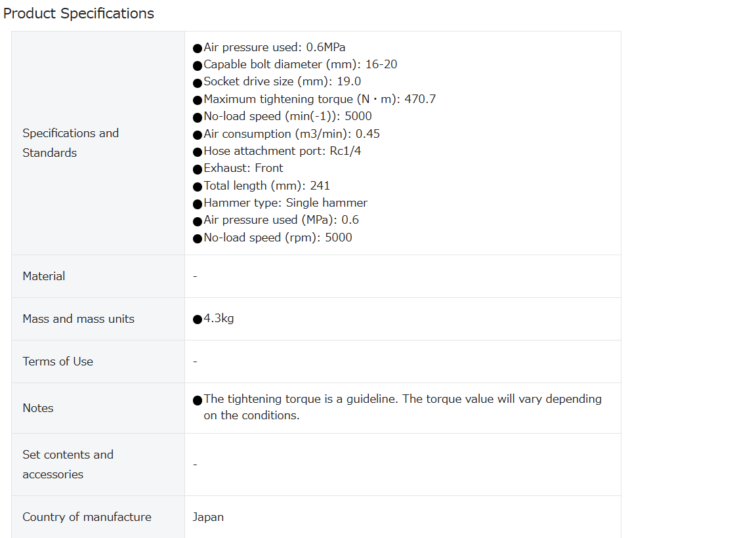Image resolution: width=756 pixels, height=538 pixels.
Task: Click bullet icon beside tightening torque note
Action: [197, 400]
